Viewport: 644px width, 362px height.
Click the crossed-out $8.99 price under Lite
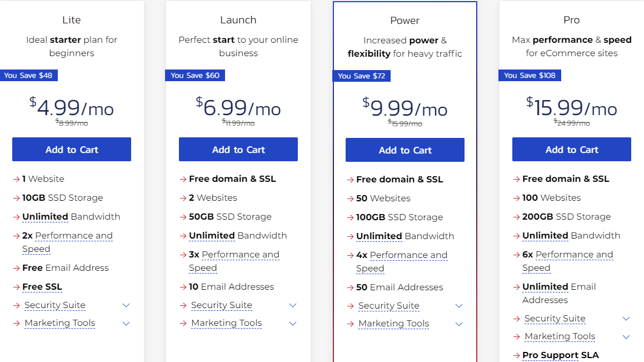tap(71, 122)
